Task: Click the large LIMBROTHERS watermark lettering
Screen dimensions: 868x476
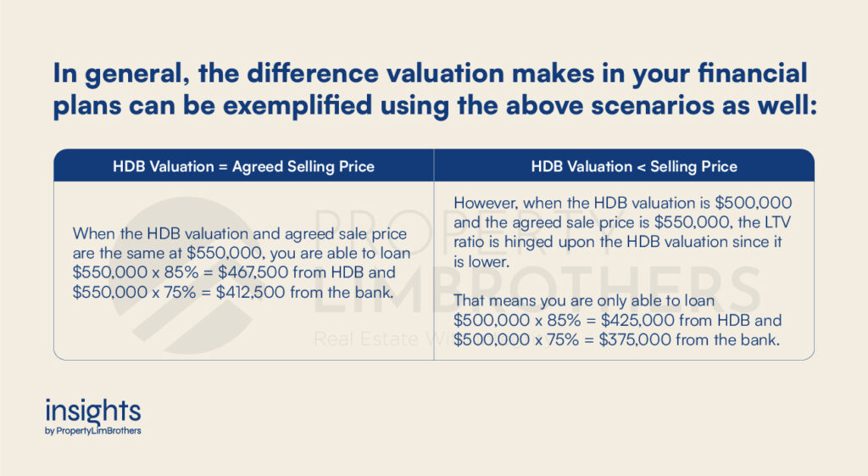Action: (537, 291)
